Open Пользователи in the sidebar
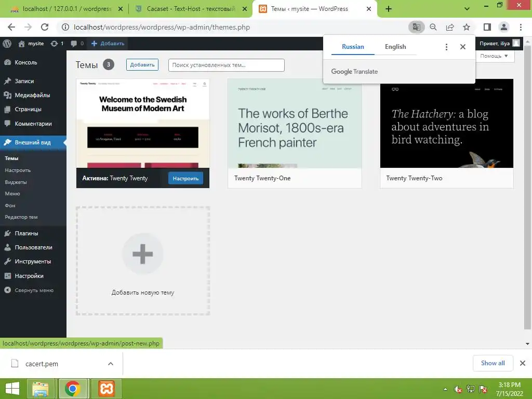Viewport: 532px width, 399px height. coord(33,247)
